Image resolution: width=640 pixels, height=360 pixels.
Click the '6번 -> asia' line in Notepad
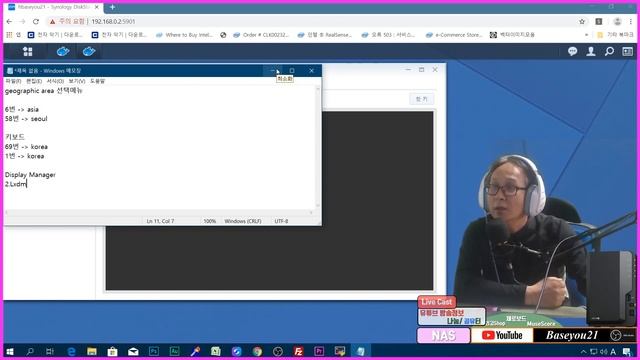(x=22, y=109)
